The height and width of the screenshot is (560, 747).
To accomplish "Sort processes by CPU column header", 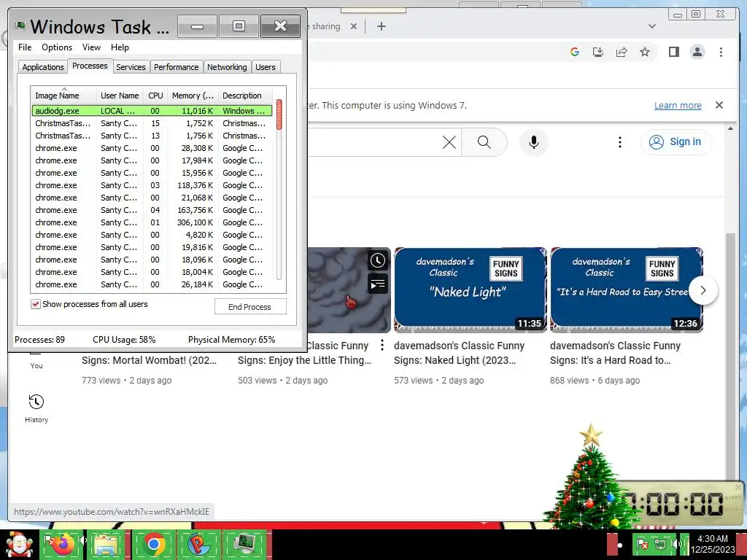I will (x=155, y=96).
